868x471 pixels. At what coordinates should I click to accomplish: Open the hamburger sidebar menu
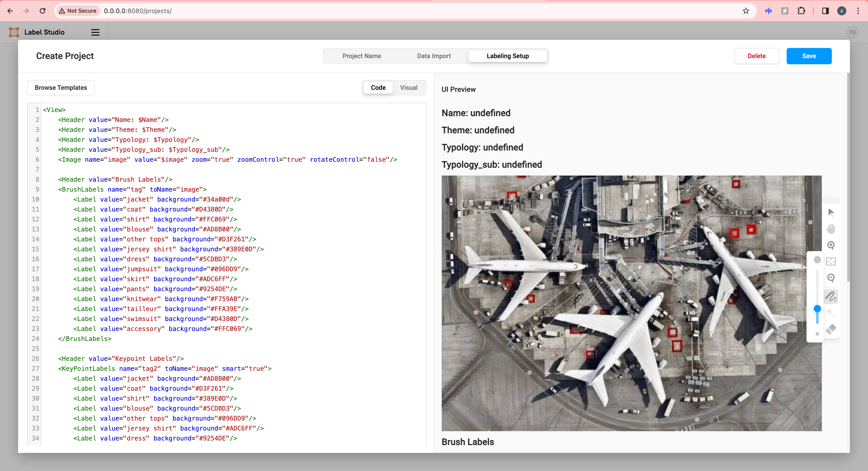tap(95, 32)
